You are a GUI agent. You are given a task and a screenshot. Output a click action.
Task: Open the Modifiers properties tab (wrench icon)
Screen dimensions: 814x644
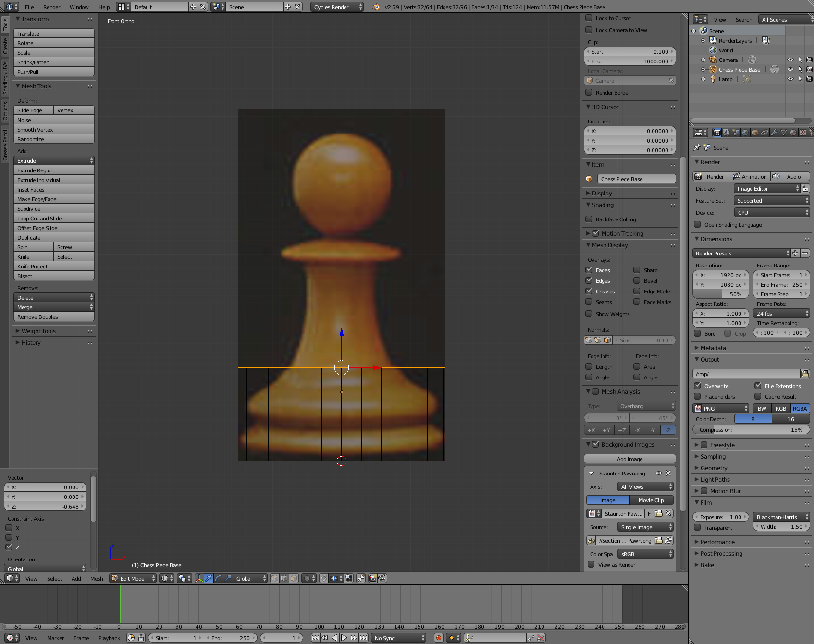pyautogui.click(x=774, y=133)
